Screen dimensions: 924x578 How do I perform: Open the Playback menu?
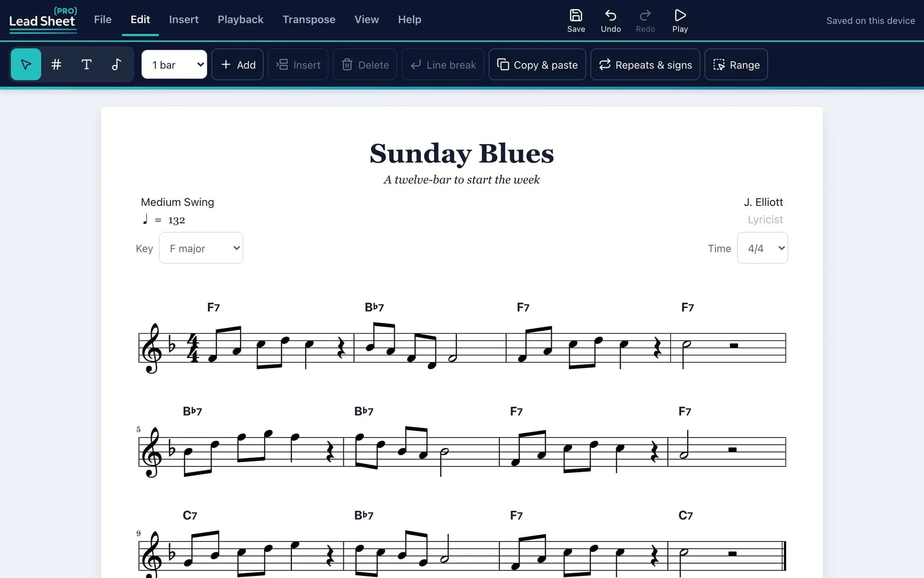(x=240, y=19)
